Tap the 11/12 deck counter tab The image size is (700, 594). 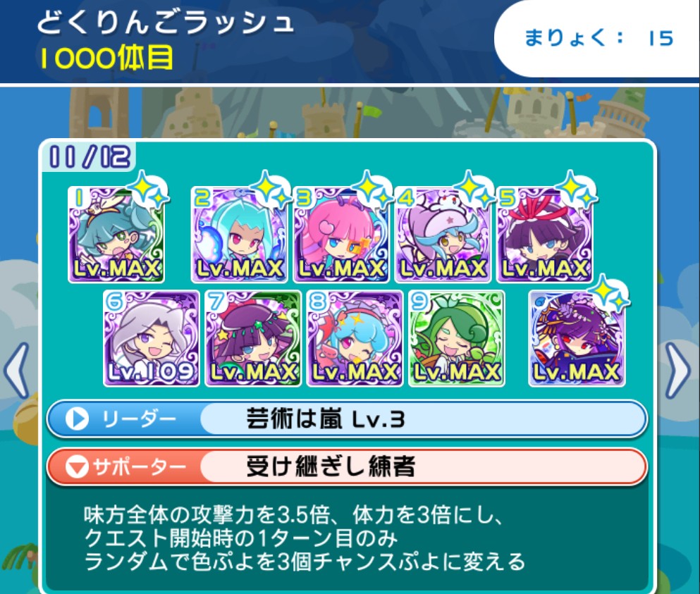pos(89,156)
